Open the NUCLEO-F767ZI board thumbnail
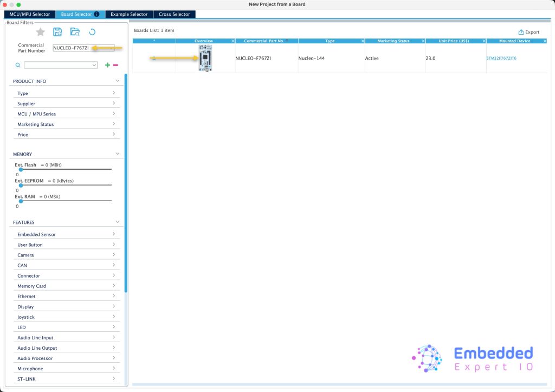This screenshot has height=392, width=555. point(205,58)
